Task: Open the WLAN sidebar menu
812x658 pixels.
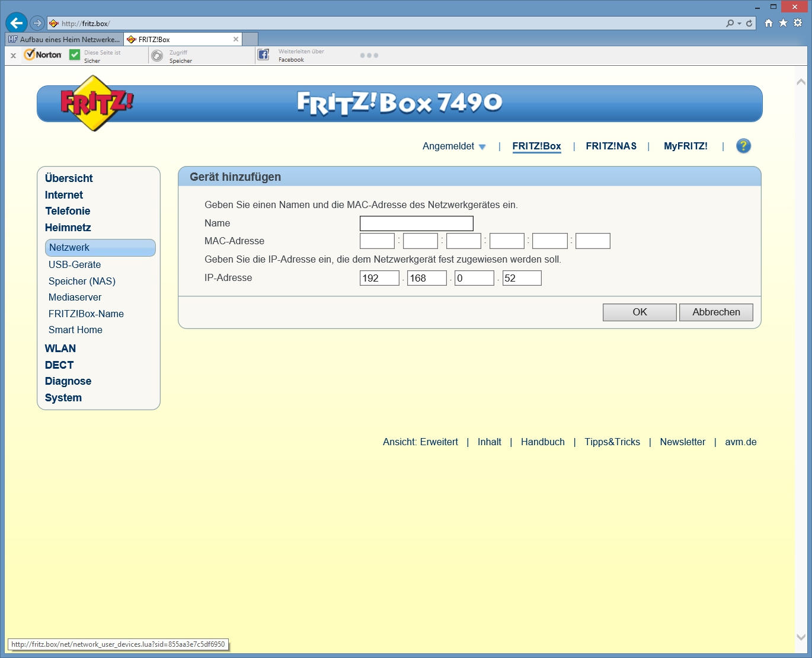Action: 60,349
